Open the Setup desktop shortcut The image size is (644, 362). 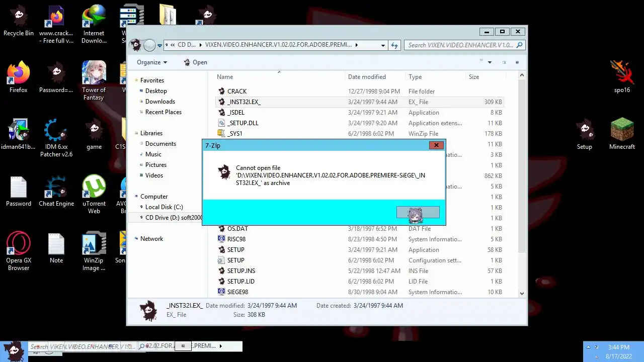pos(585,135)
